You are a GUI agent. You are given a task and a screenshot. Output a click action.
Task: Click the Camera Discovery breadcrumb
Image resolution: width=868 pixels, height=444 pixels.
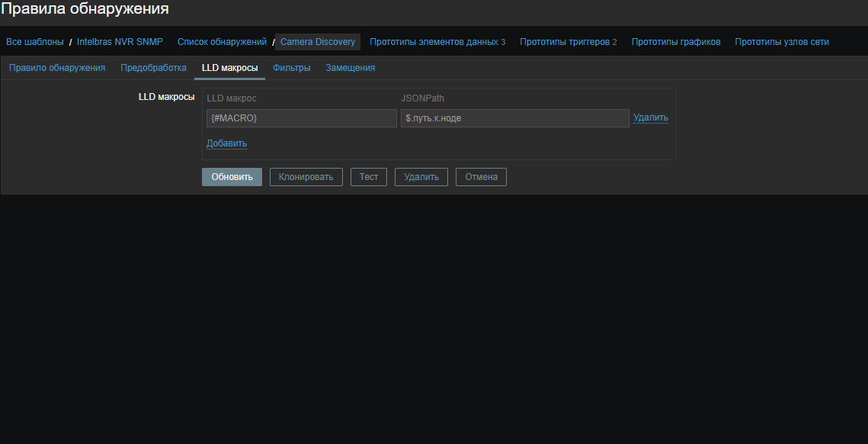click(318, 42)
